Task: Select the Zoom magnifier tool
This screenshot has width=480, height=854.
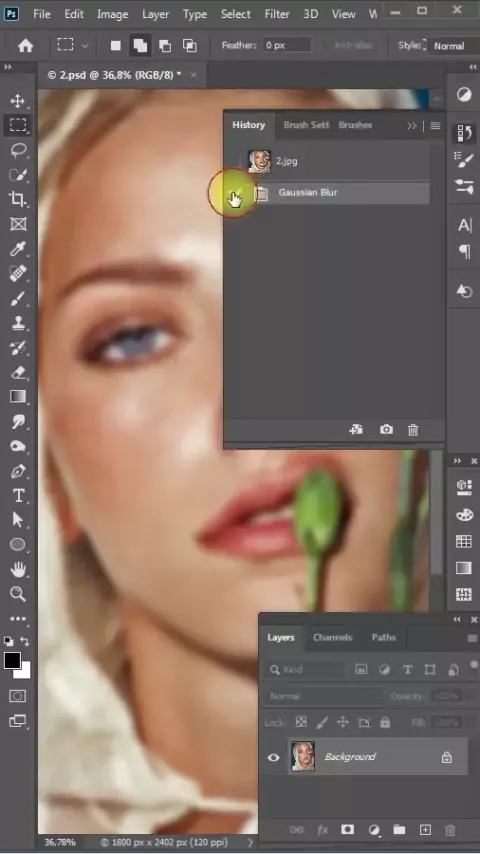Action: coord(17,594)
